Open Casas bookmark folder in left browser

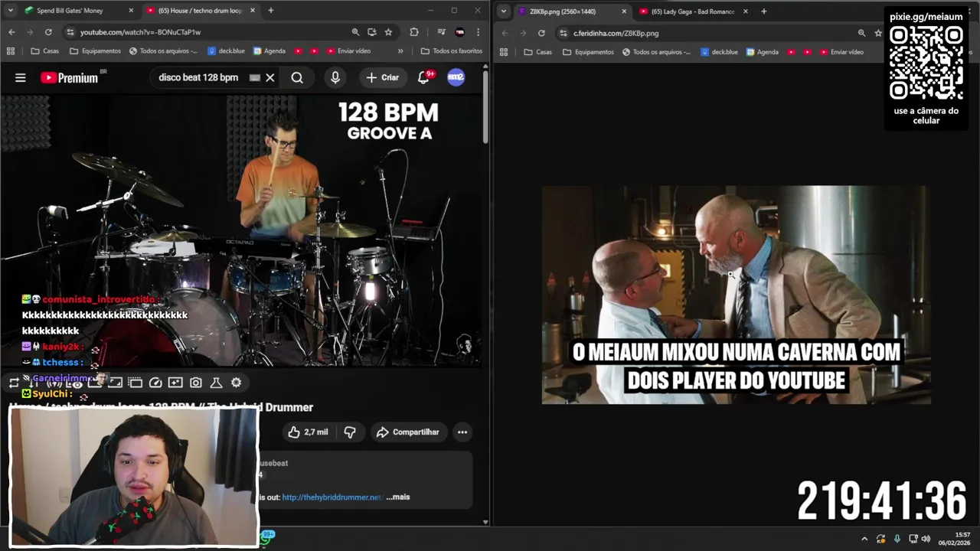pos(44,51)
